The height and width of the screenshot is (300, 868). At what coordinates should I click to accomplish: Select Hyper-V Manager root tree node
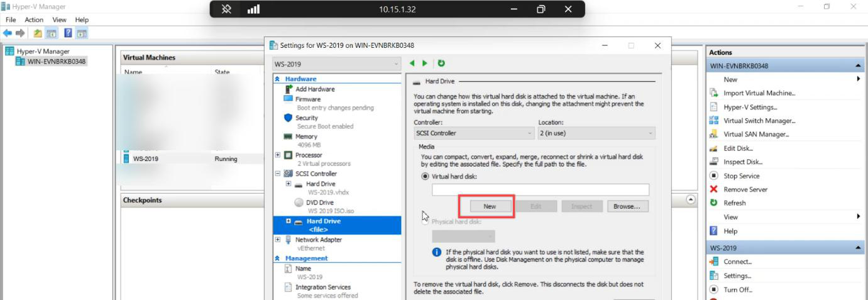pos(43,52)
